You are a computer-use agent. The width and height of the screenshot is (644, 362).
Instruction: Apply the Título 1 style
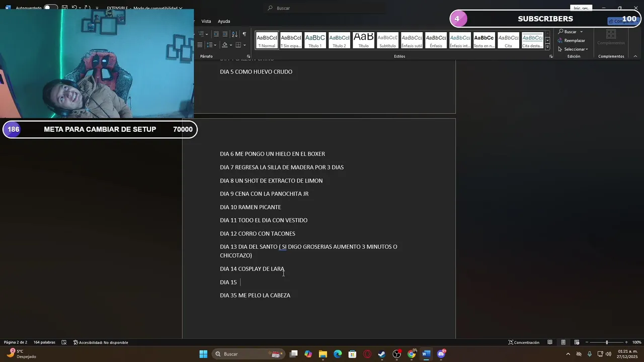315,40
